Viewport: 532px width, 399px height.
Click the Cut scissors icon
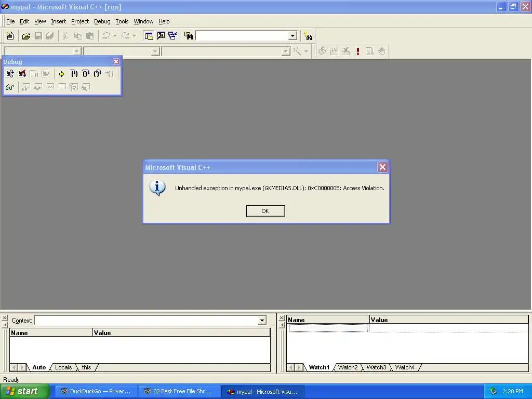(65, 36)
